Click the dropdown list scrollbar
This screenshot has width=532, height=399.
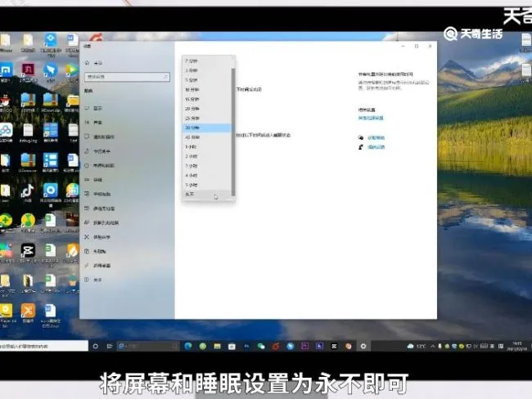[x=233, y=132]
